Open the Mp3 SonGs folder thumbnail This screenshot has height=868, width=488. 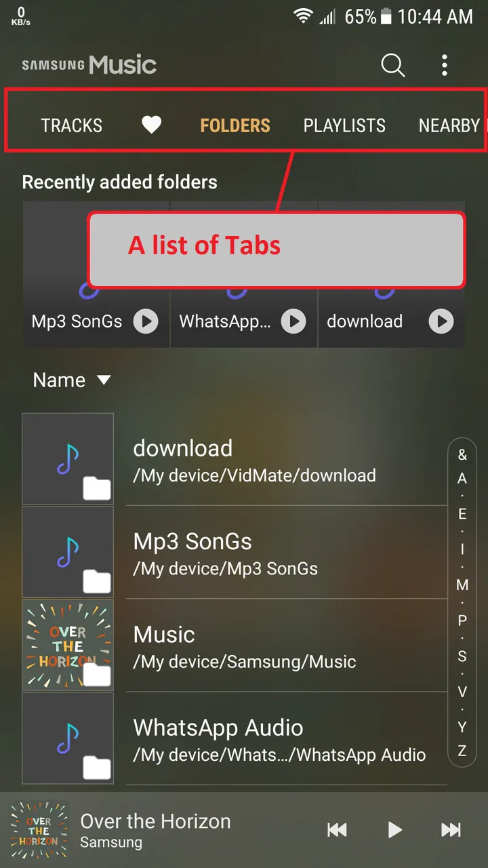[68, 552]
